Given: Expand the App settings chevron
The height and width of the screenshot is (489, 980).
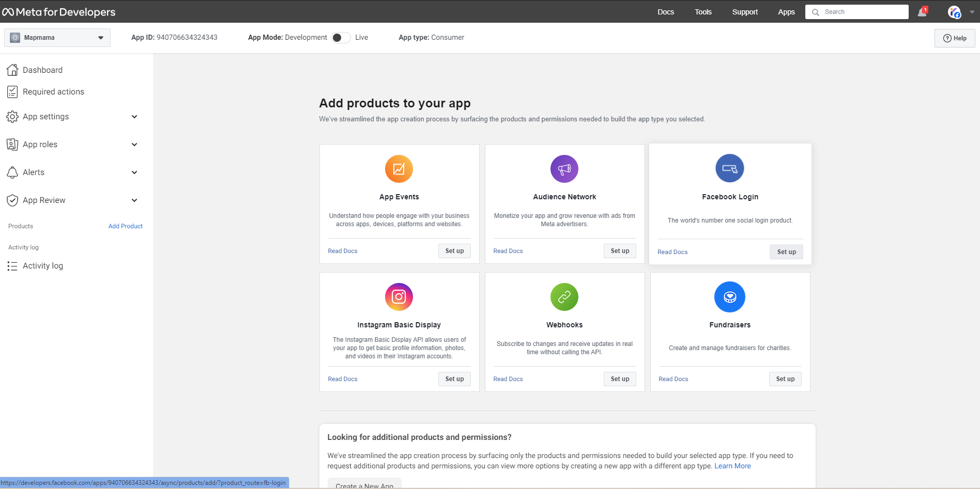Looking at the screenshot, I should [134, 117].
